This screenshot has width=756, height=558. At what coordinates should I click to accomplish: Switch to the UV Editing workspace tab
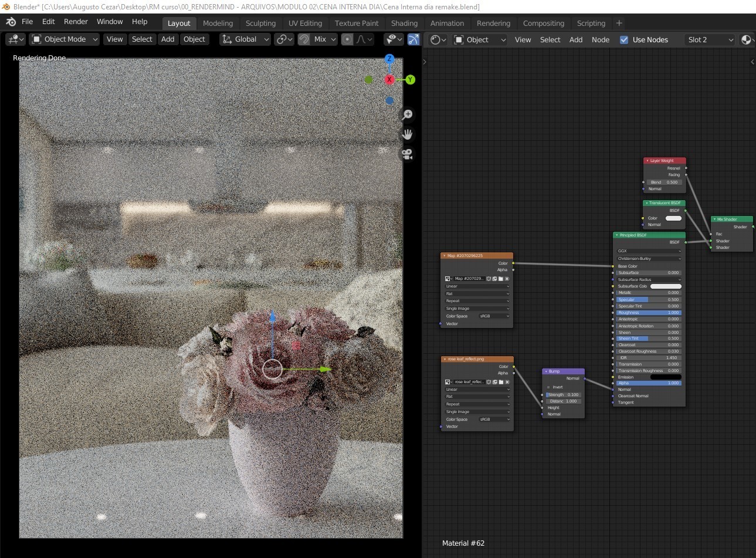pyautogui.click(x=305, y=23)
